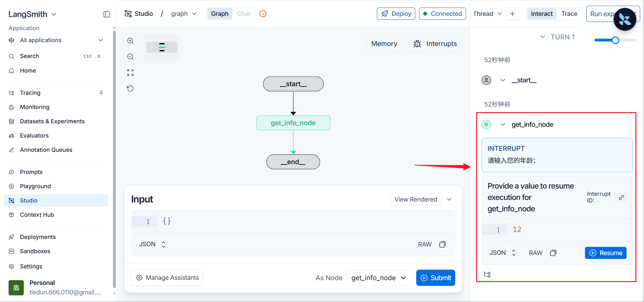Click the user avatar beside __start__
The image size is (644, 302).
point(486,80)
